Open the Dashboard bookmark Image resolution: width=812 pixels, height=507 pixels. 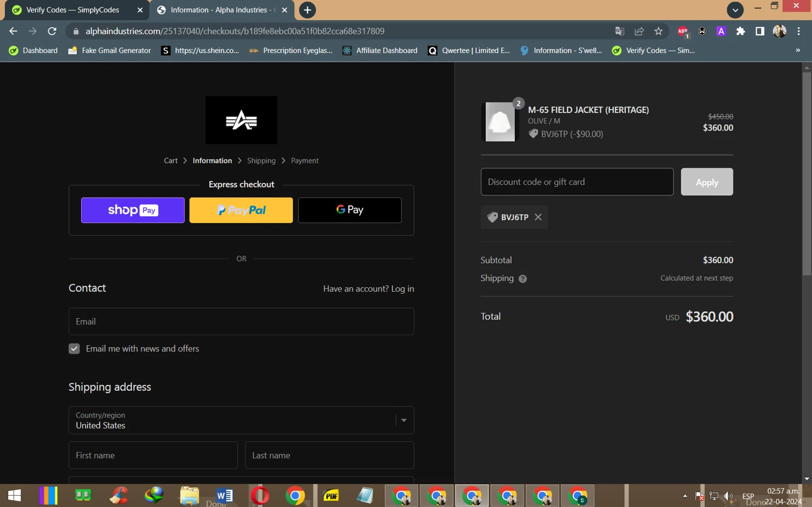(x=33, y=50)
